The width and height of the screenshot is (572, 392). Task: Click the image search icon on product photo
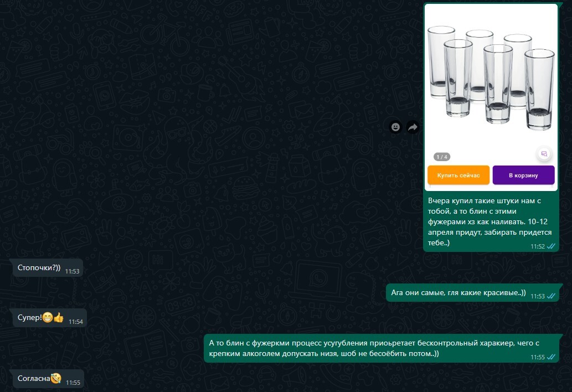[544, 154]
